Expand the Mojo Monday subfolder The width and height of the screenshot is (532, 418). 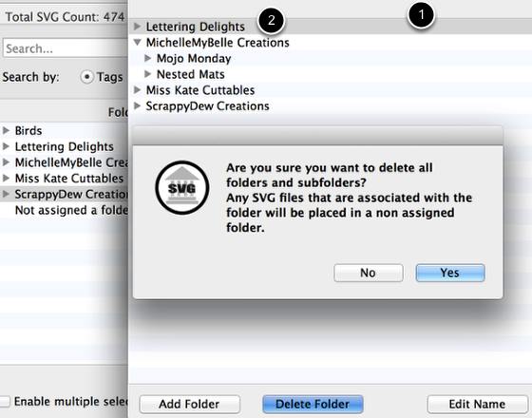point(147,58)
